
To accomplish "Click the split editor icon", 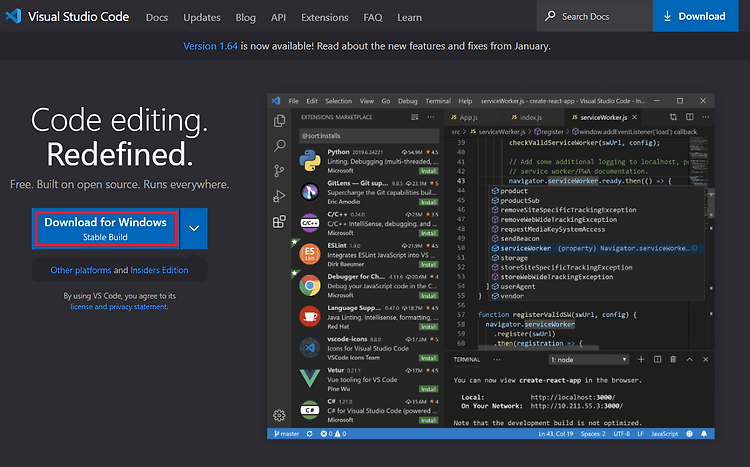I will coord(690,117).
